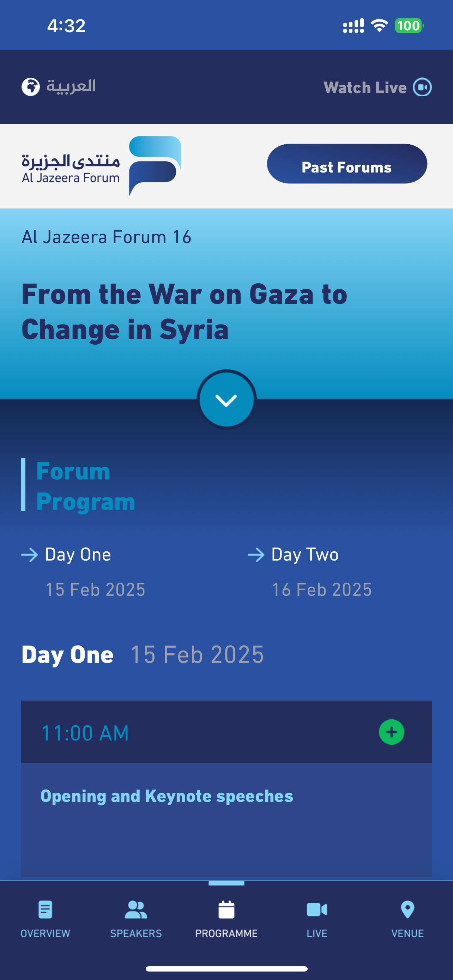
Task: Open the Opening and Keynote speeches session
Action: [x=167, y=796]
